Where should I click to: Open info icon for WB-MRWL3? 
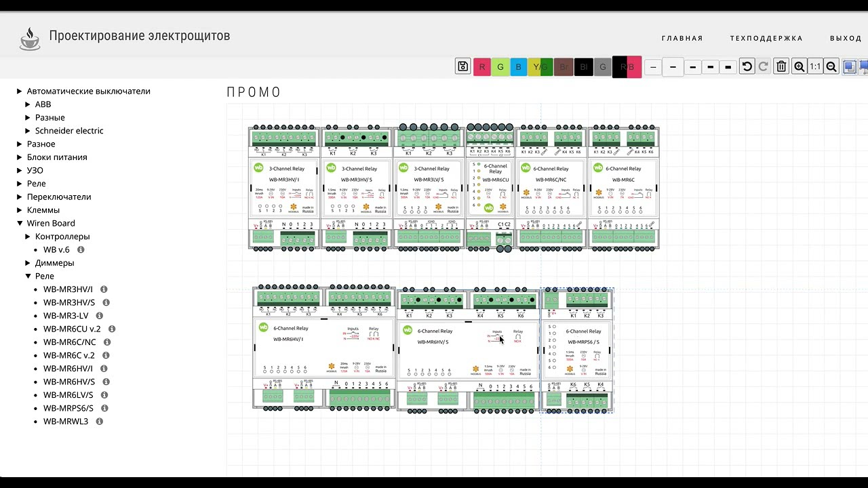99,422
